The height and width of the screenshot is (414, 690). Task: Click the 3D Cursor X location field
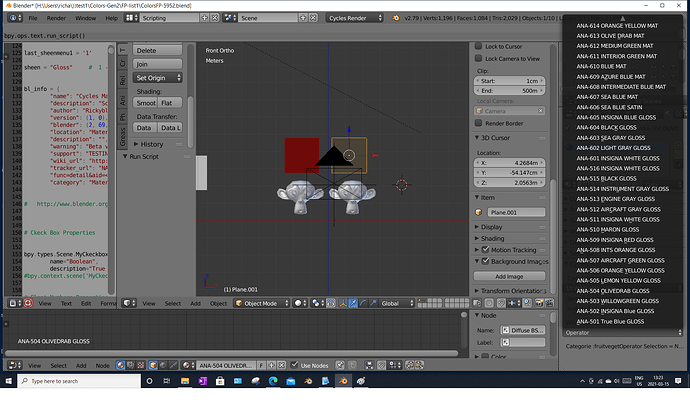(510, 163)
